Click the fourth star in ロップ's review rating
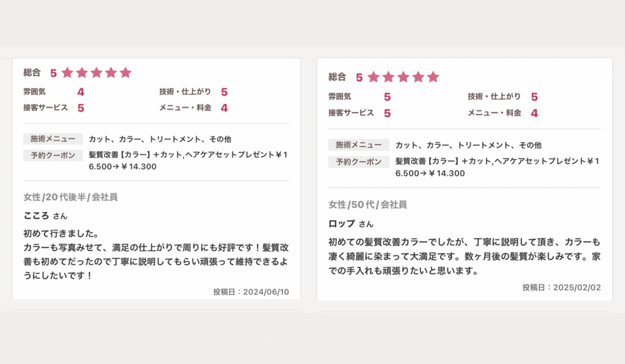This screenshot has width=625, height=364. click(x=418, y=77)
